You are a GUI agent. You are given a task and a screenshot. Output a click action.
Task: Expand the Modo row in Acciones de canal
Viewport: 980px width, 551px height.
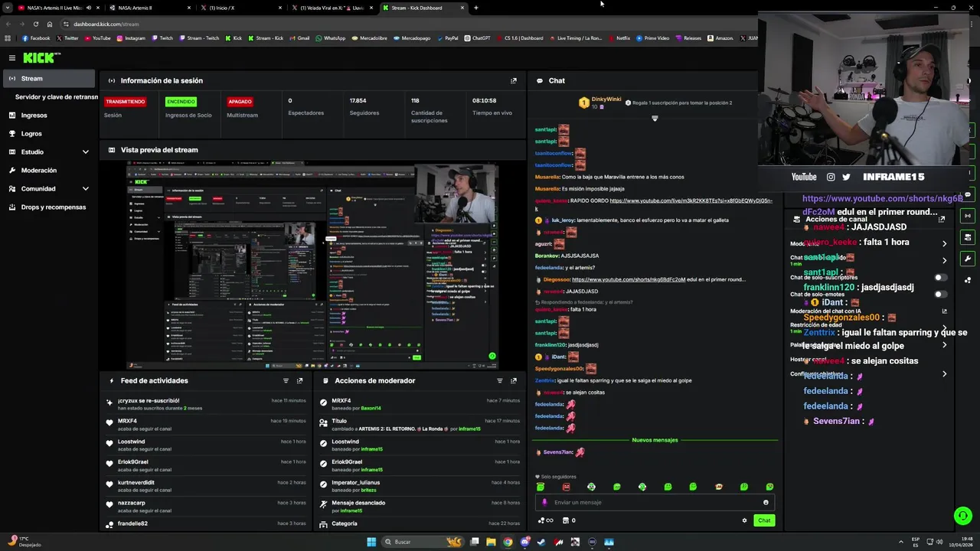pyautogui.click(x=944, y=243)
